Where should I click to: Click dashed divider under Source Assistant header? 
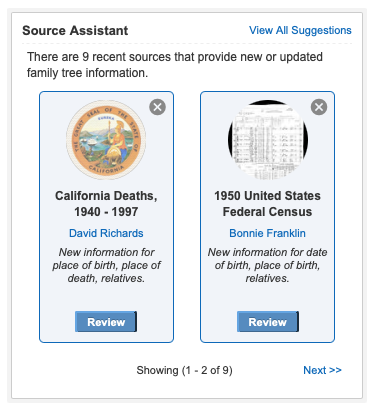(x=187, y=43)
